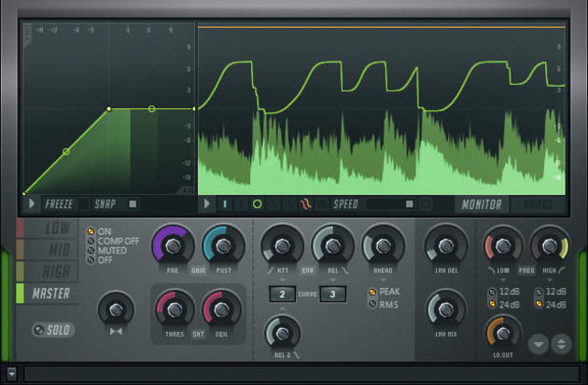Set LOW filter slope to 12 dB
Image resolution: width=588 pixels, height=385 pixels.
pos(504,292)
